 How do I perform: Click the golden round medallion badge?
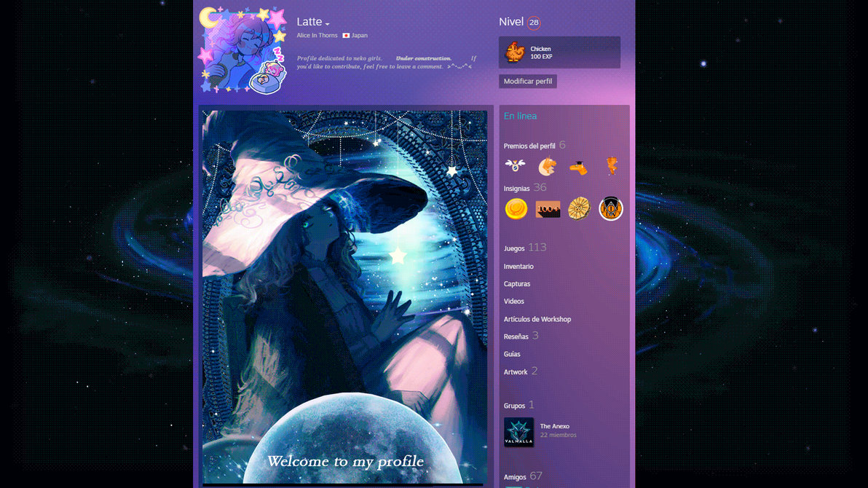(x=579, y=209)
